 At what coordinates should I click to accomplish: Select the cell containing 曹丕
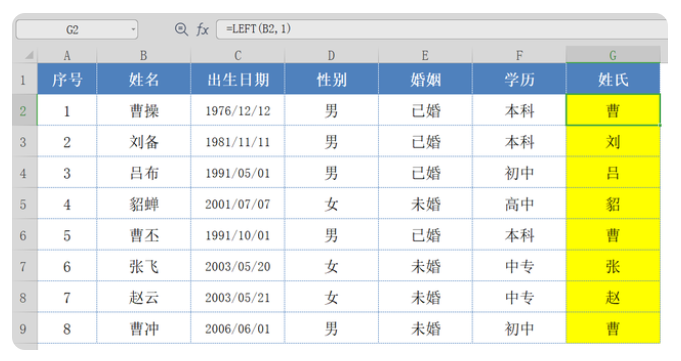point(143,235)
